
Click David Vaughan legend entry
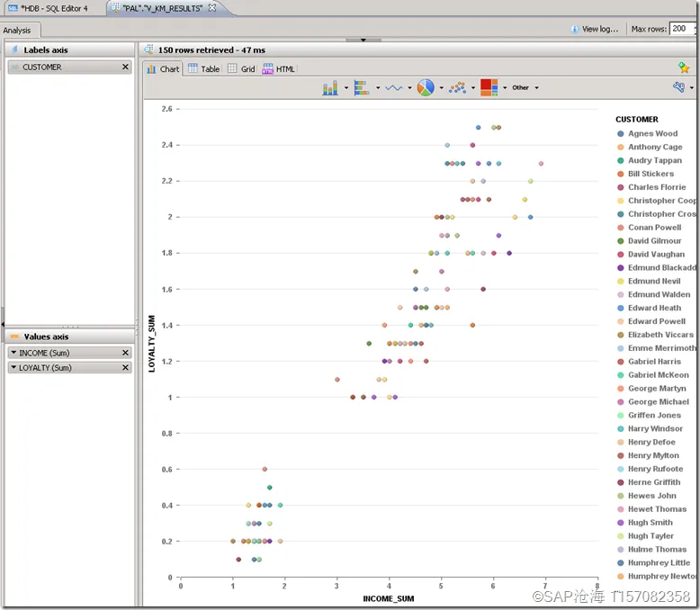[x=651, y=254]
